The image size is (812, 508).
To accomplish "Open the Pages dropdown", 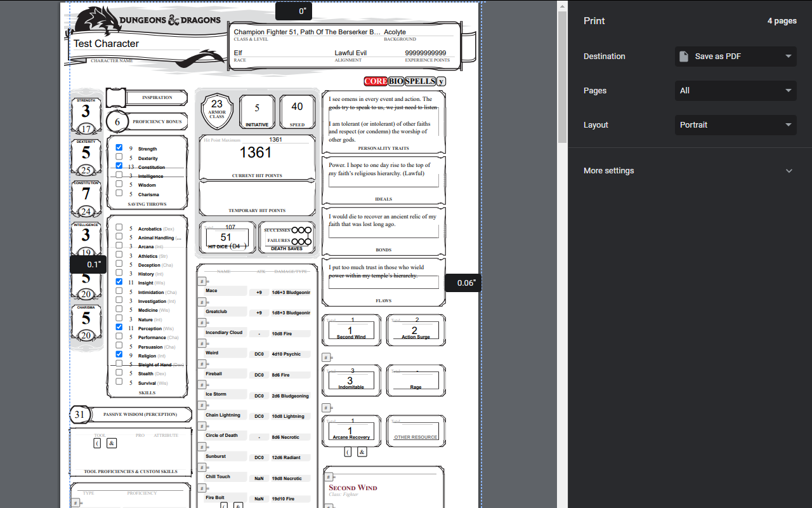I will coord(735,90).
